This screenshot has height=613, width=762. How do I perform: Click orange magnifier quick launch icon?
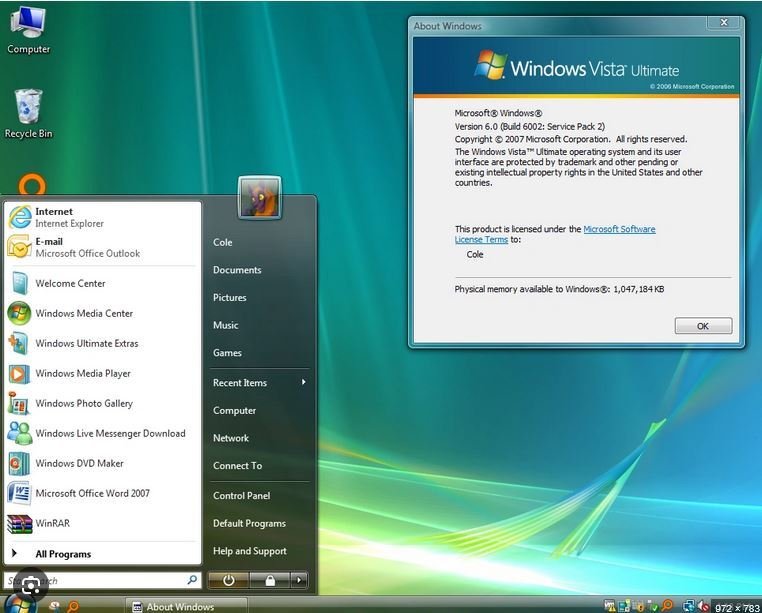tap(73, 606)
